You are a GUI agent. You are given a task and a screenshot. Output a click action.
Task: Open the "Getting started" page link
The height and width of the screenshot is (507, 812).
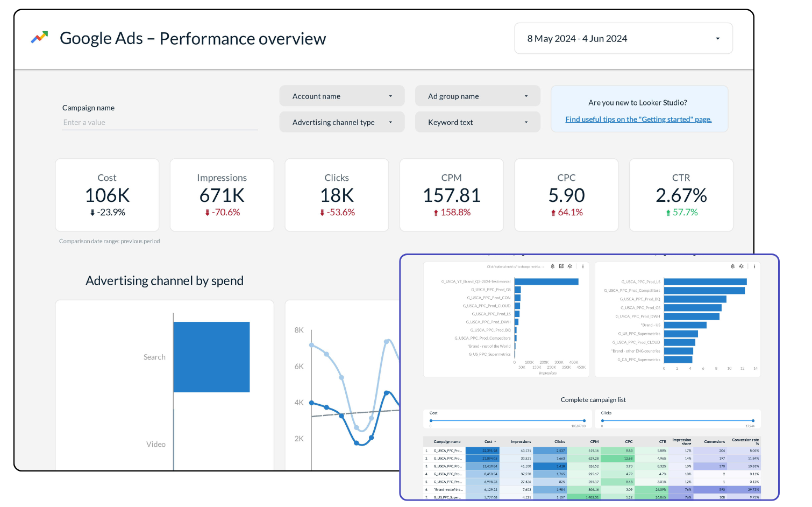click(638, 119)
